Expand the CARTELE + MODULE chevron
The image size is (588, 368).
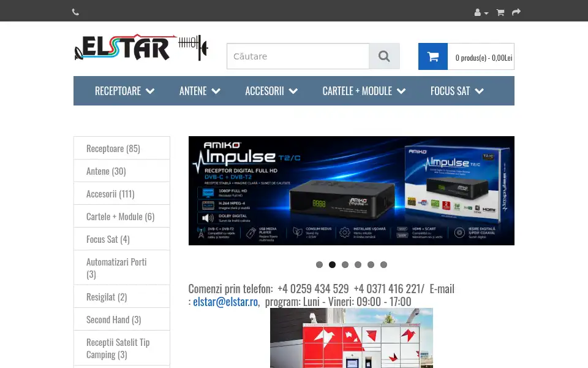401,91
